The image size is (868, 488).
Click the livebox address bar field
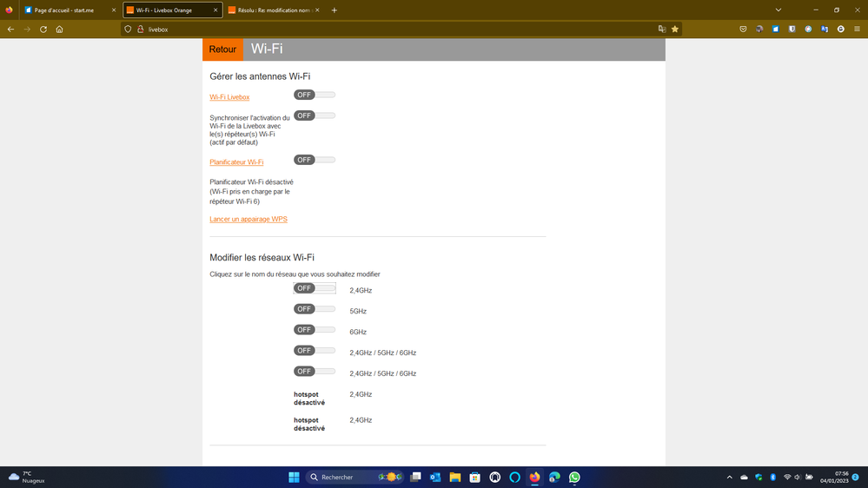click(x=391, y=30)
